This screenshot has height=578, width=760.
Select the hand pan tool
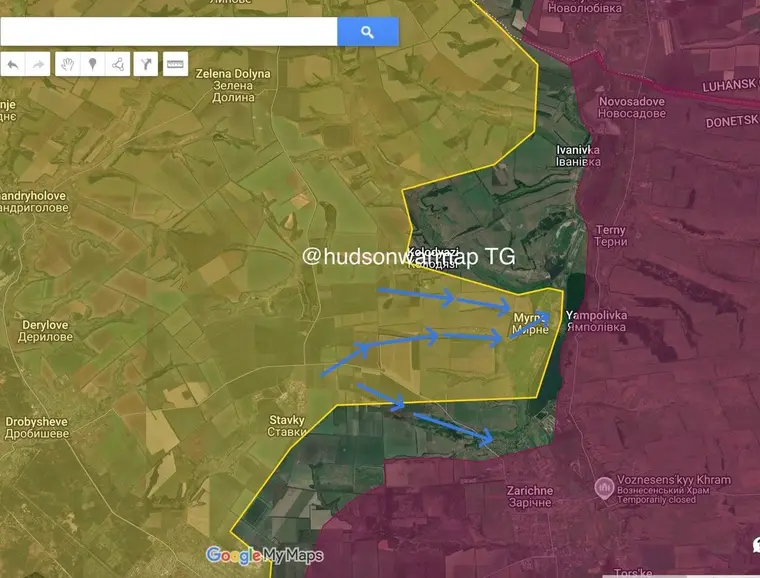67,64
